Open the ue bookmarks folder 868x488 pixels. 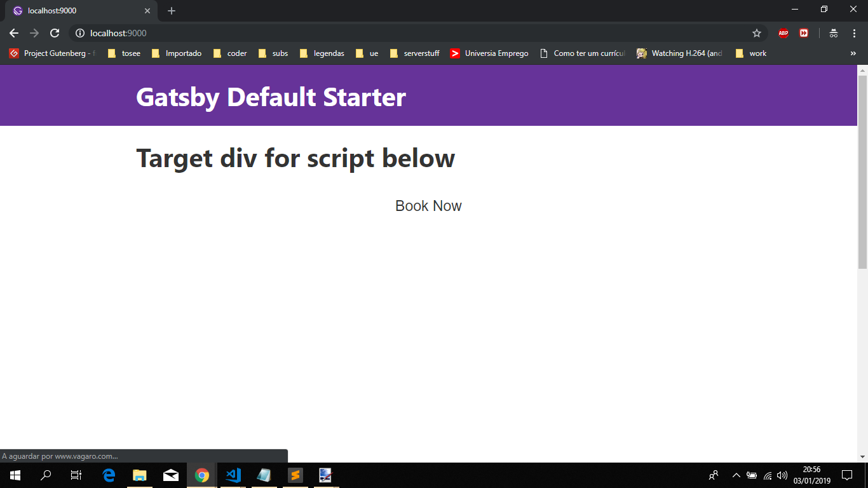(x=367, y=53)
